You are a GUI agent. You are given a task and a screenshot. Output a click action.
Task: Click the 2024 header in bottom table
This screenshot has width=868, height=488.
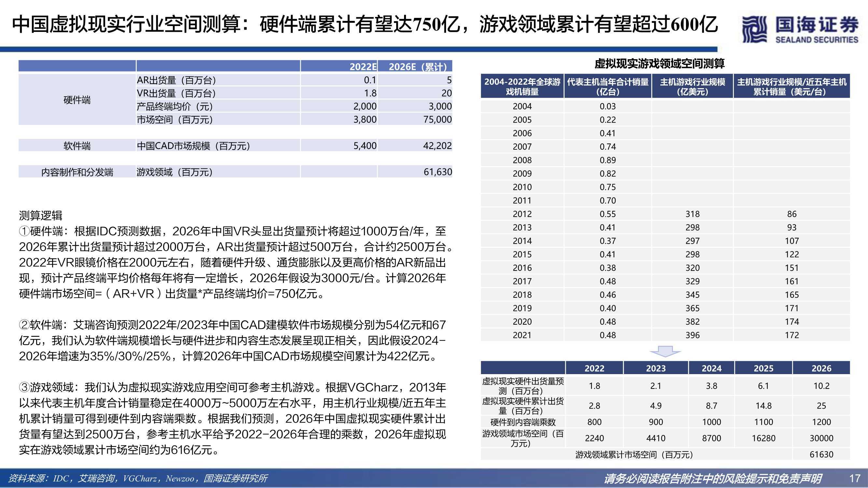coord(712,368)
